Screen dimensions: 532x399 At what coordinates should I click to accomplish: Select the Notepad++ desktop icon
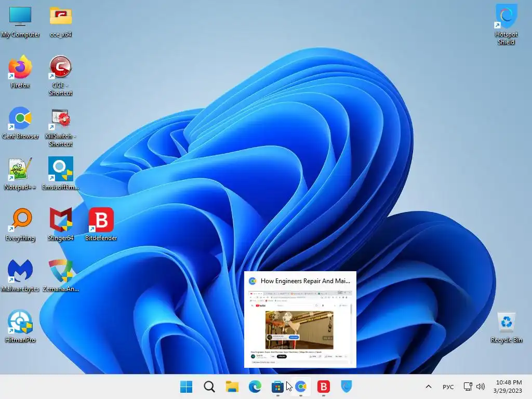(x=20, y=174)
